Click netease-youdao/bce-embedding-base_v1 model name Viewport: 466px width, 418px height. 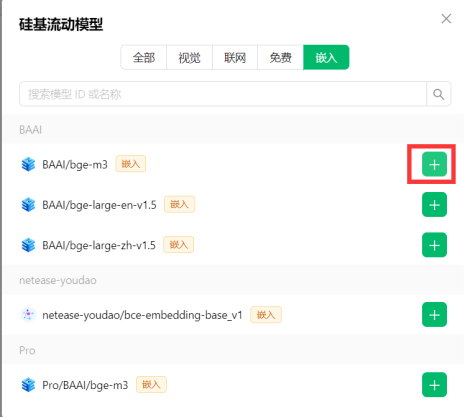(x=142, y=316)
